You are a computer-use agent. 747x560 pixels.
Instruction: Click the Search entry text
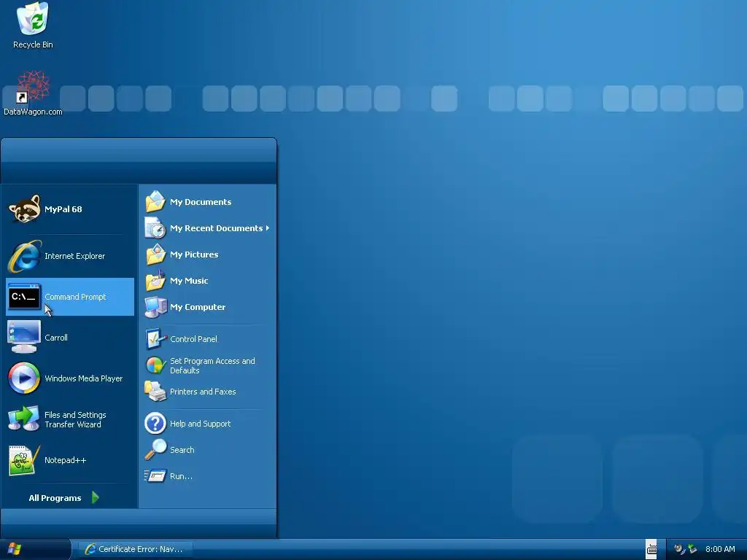[182, 450]
